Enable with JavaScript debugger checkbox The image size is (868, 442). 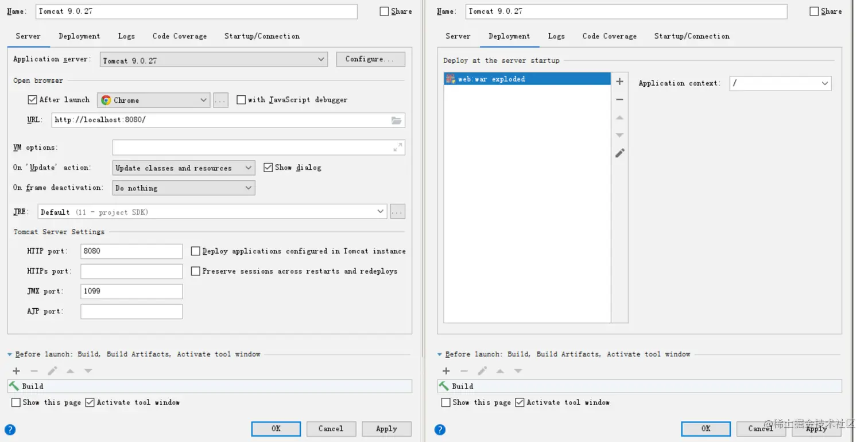coord(241,99)
